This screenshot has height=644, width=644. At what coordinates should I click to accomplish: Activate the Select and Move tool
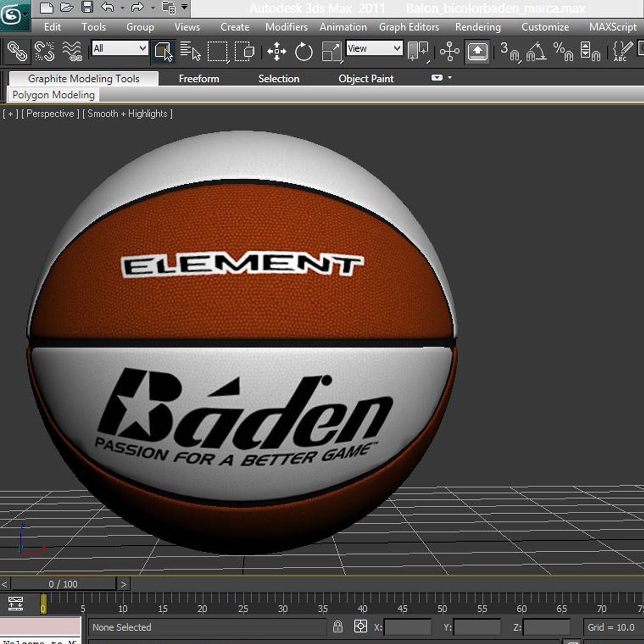[x=276, y=52]
